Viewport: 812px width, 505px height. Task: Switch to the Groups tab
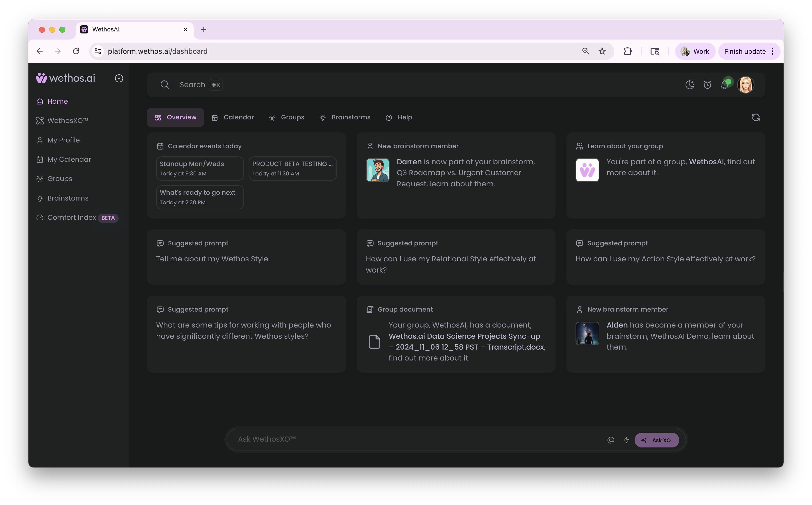pyautogui.click(x=286, y=117)
